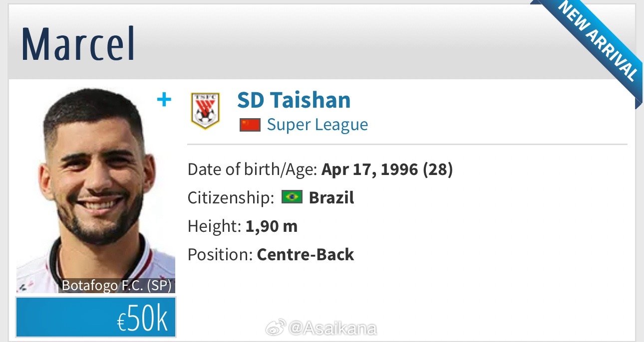Click the blue plus icon beside photo
644x342 pixels.
(x=164, y=100)
